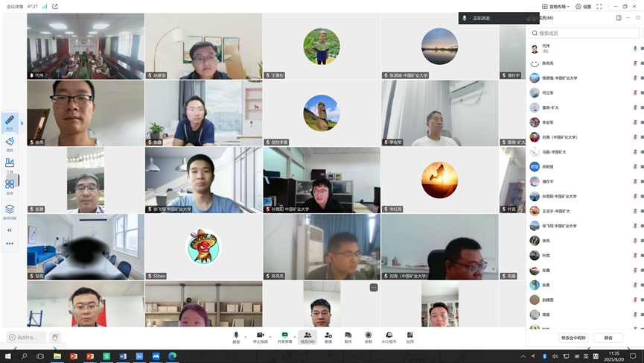
Task: Click the 搜索成员 search field
Action: click(x=584, y=33)
